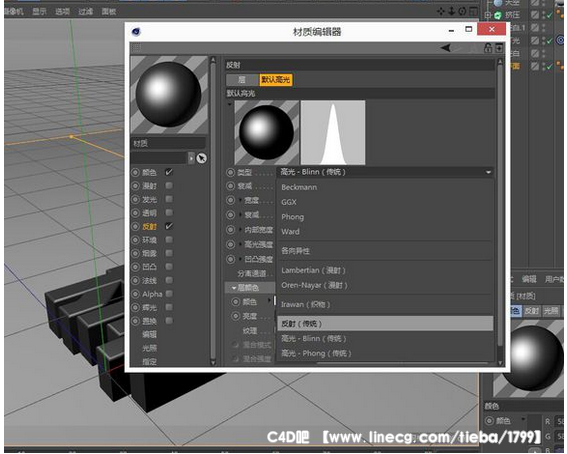Click the green checkmark on 挤压 row
Image resolution: width=567 pixels, height=454 pixels.
click(x=550, y=15)
